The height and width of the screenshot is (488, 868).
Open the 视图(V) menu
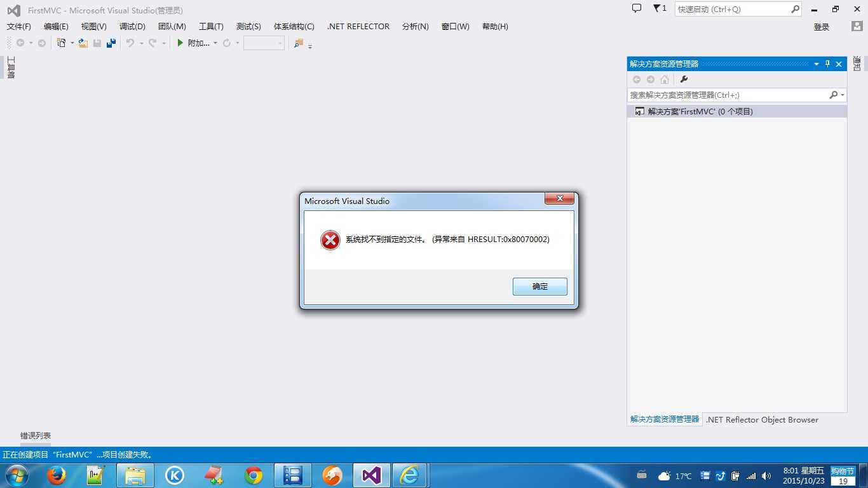(93, 27)
